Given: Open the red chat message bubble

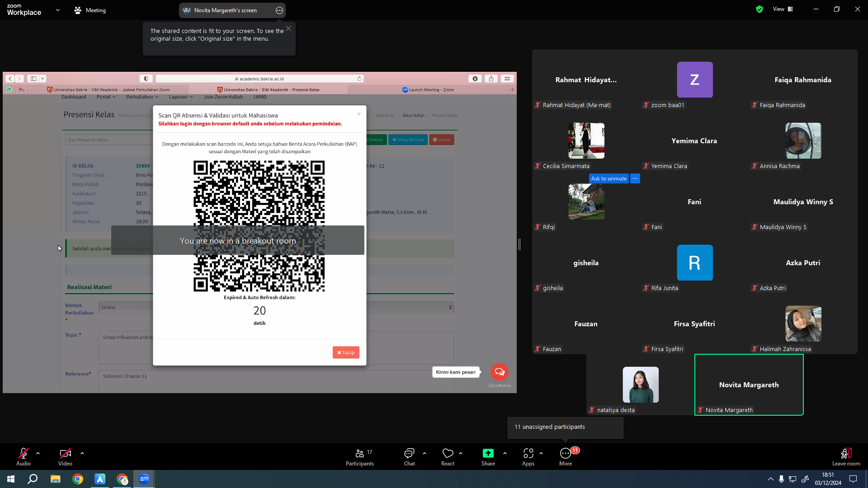Looking at the screenshot, I should coord(500,372).
